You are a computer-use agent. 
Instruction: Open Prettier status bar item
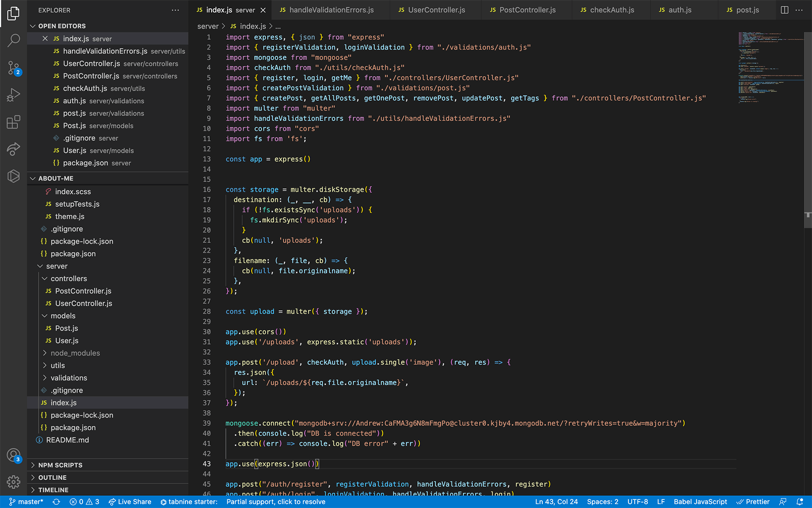(753, 502)
